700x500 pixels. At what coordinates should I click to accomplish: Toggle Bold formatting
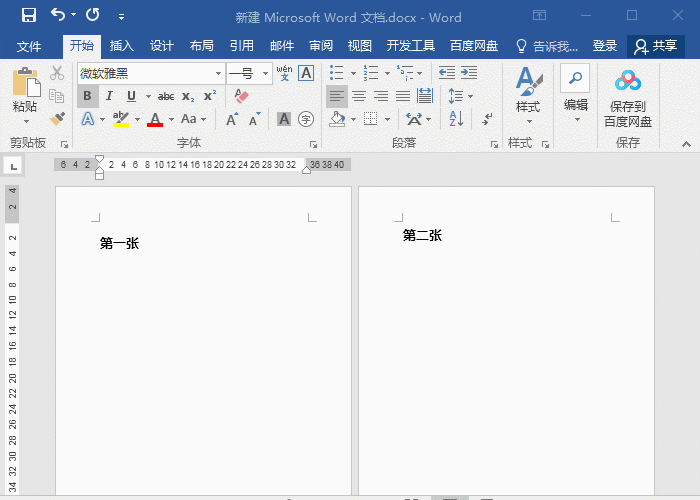click(88, 96)
